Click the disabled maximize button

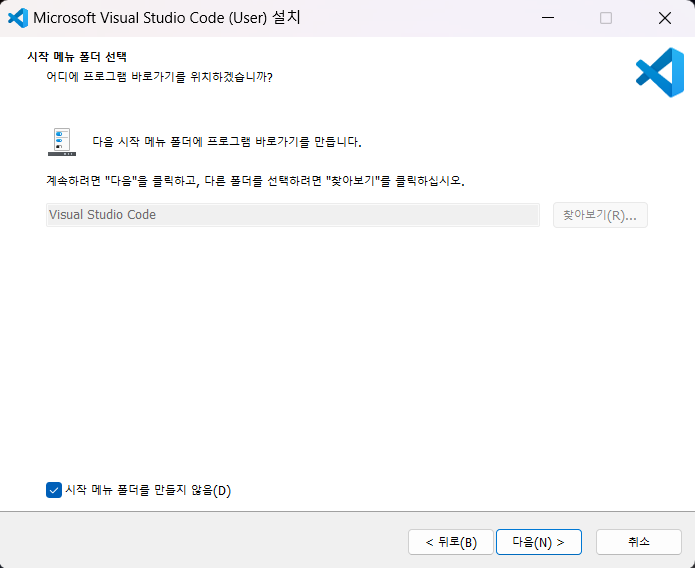click(x=606, y=18)
